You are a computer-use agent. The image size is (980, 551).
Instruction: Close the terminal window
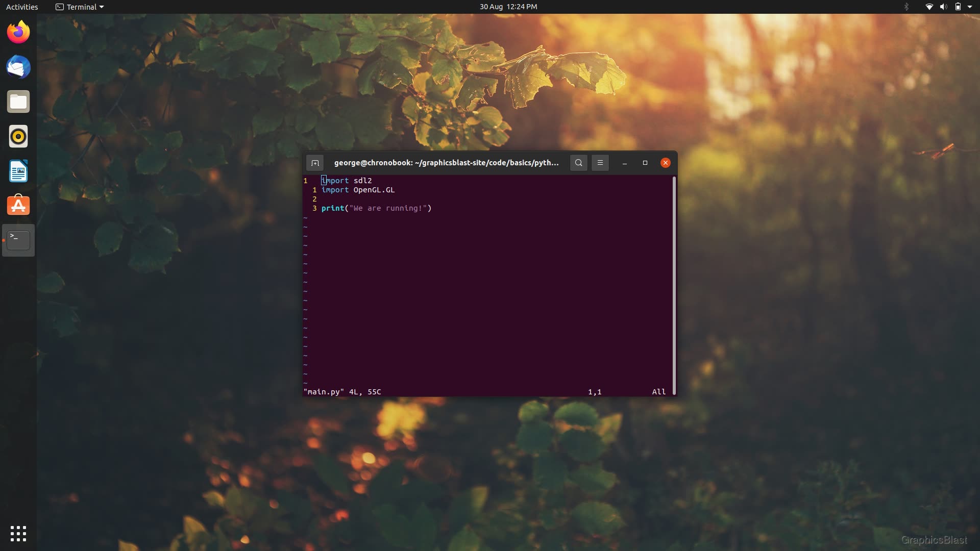click(x=666, y=163)
